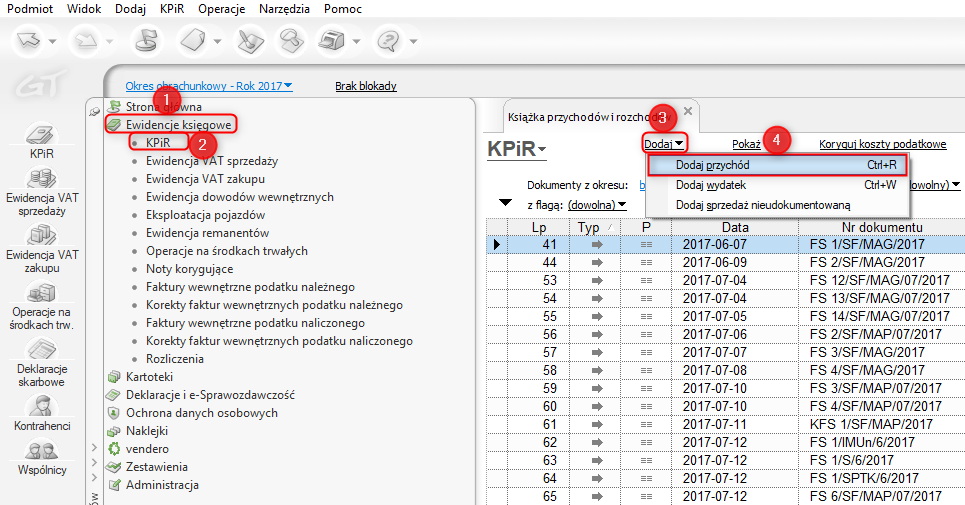Open the Widok menu
The width and height of the screenshot is (965, 505).
[x=84, y=9]
